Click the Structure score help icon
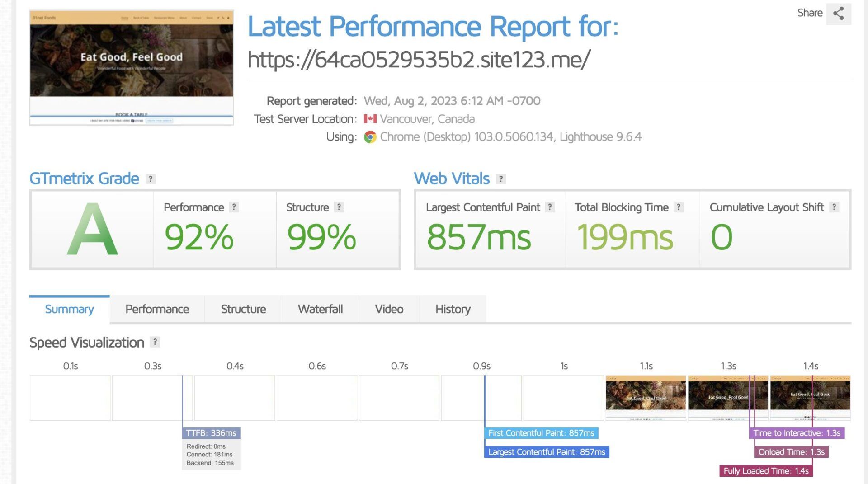Screen dimensions: 868x484 [x=339, y=207]
